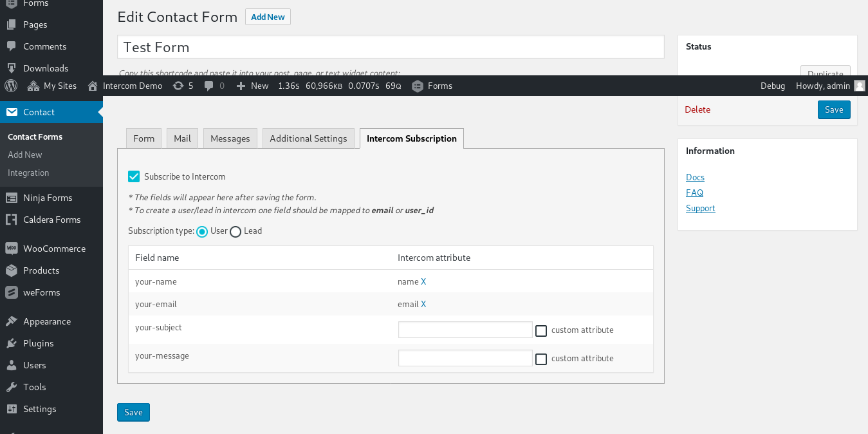Click the admin avatar in admin bar
Viewport: 868px width, 434px height.
[x=860, y=86]
